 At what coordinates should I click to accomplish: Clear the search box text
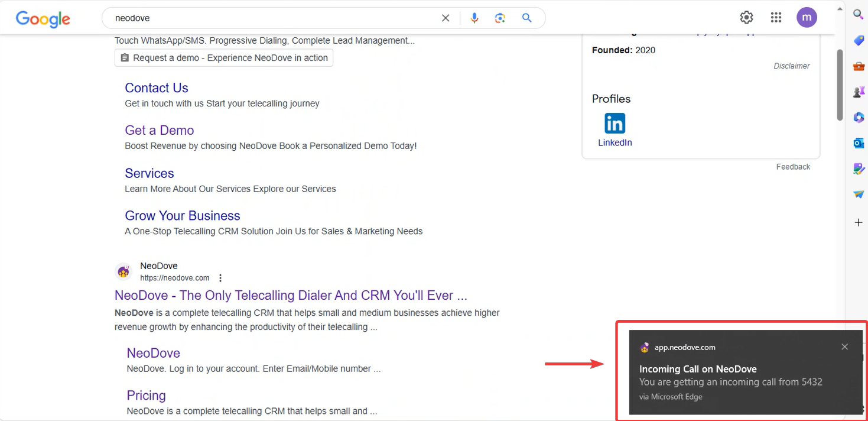(446, 18)
